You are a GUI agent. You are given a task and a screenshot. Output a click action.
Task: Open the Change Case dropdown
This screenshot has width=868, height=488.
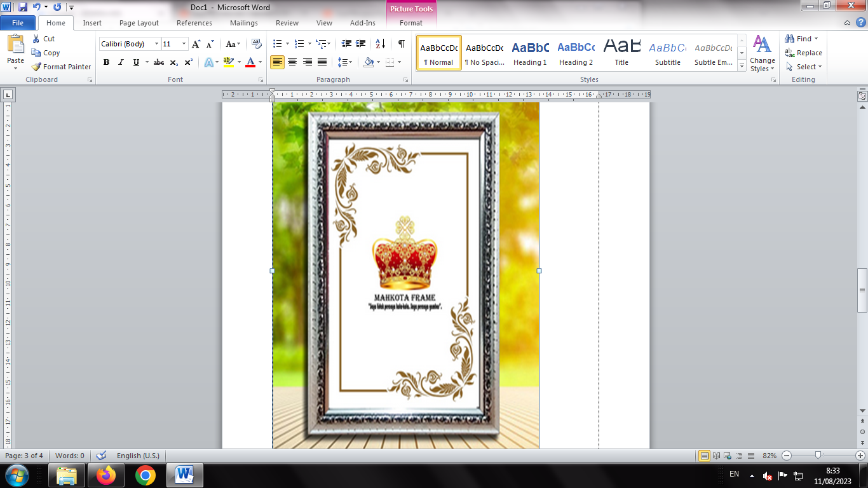tap(233, 44)
